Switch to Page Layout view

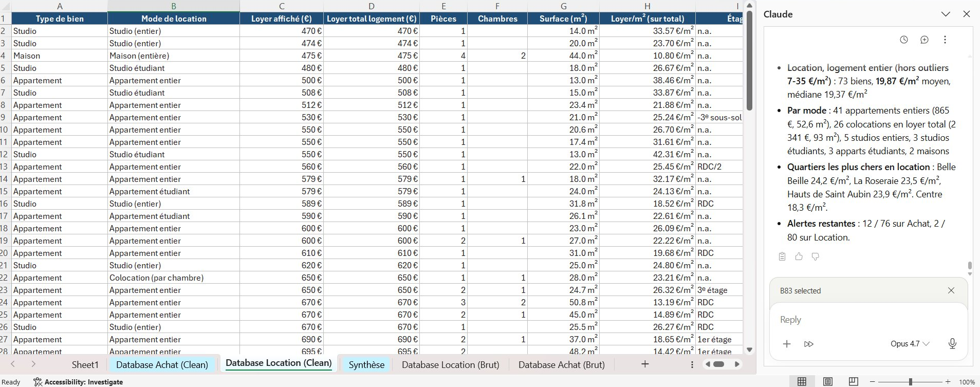(x=827, y=381)
